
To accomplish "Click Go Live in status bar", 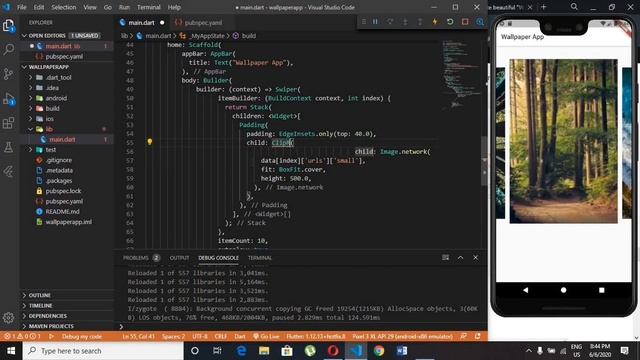I will point(266,337).
